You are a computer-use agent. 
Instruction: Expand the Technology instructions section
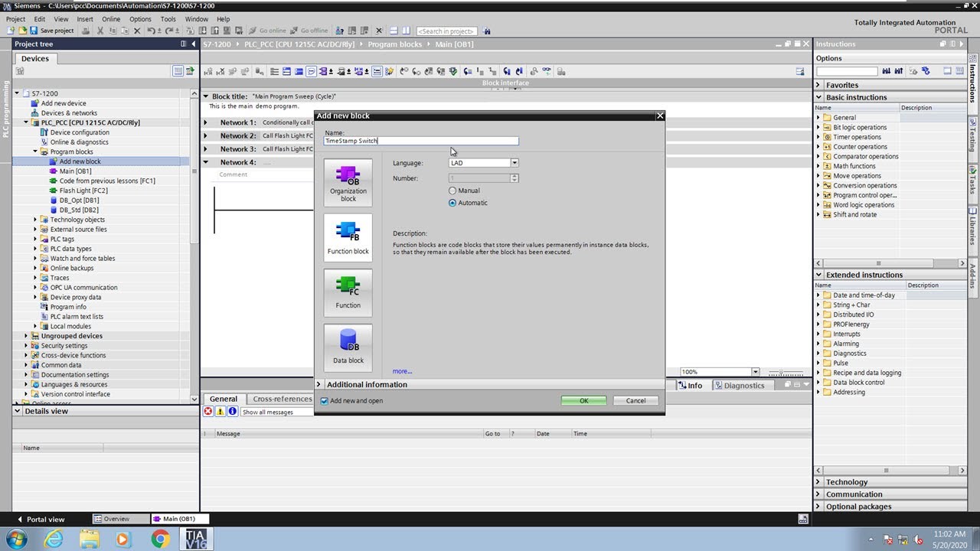818,482
